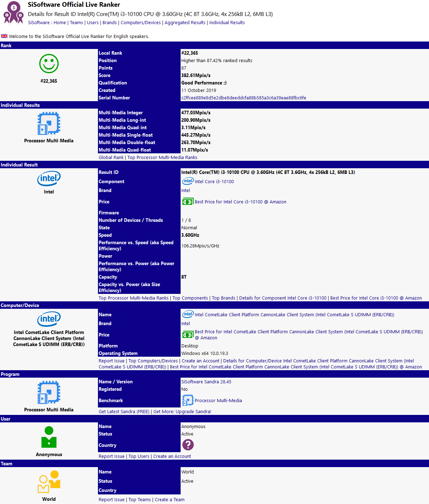Open the Top Teams link
The width and height of the screenshot is (429, 504).
139,500
